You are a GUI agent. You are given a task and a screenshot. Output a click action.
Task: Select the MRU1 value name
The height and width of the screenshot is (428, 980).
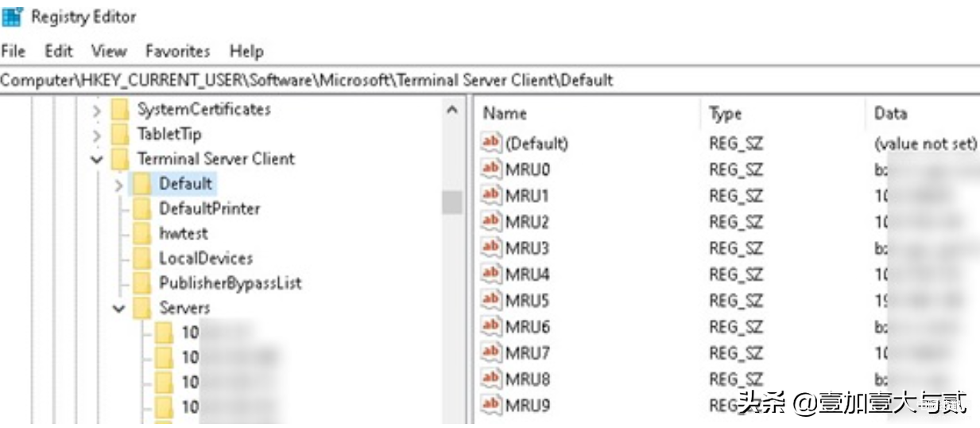(528, 196)
